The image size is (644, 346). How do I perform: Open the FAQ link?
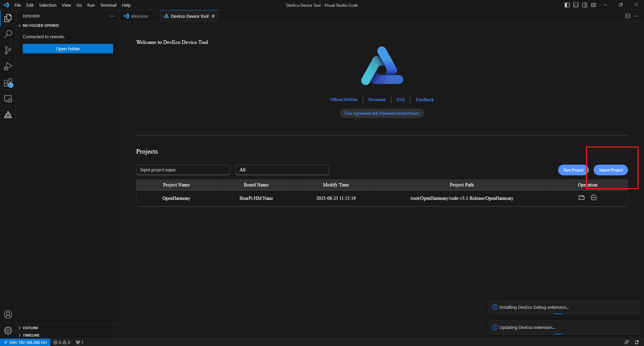pos(400,100)
